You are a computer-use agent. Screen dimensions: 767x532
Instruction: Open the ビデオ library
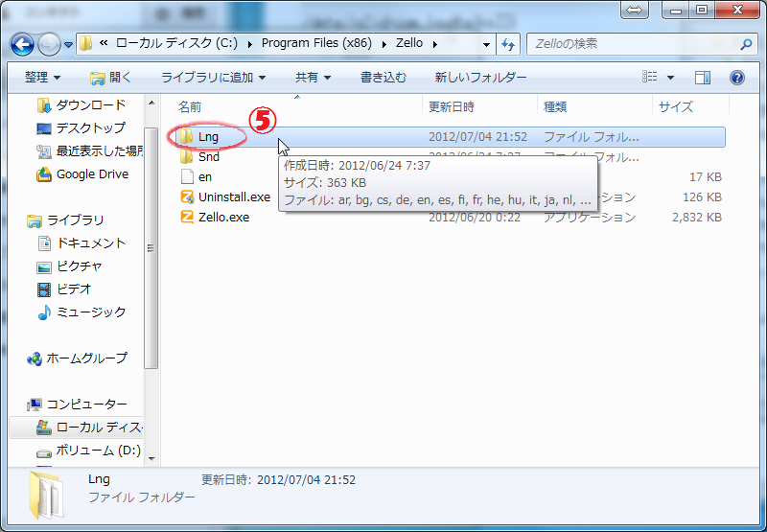coord(64,289)
